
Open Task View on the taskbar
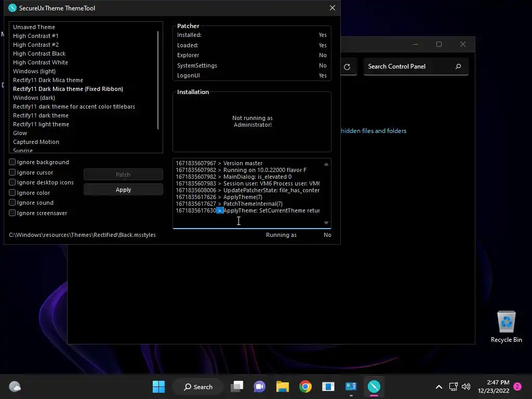[x=237, y=387]
